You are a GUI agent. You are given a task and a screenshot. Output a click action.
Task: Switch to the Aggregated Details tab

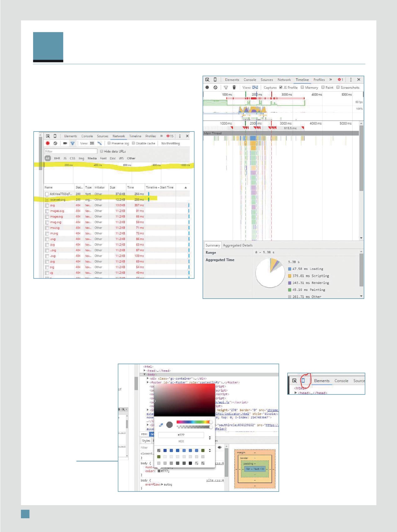238,245
